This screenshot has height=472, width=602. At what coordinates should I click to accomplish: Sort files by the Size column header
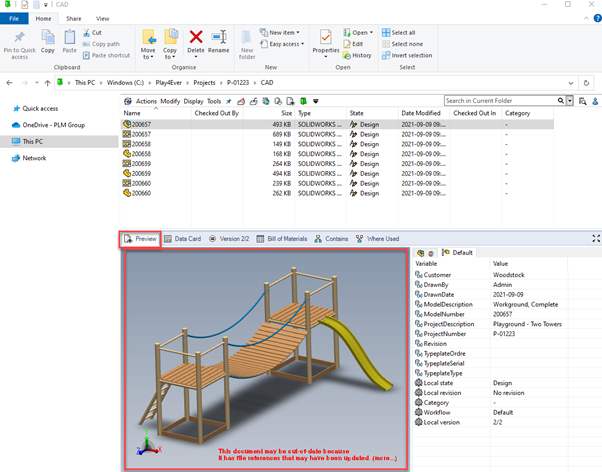tap(269, 113)
